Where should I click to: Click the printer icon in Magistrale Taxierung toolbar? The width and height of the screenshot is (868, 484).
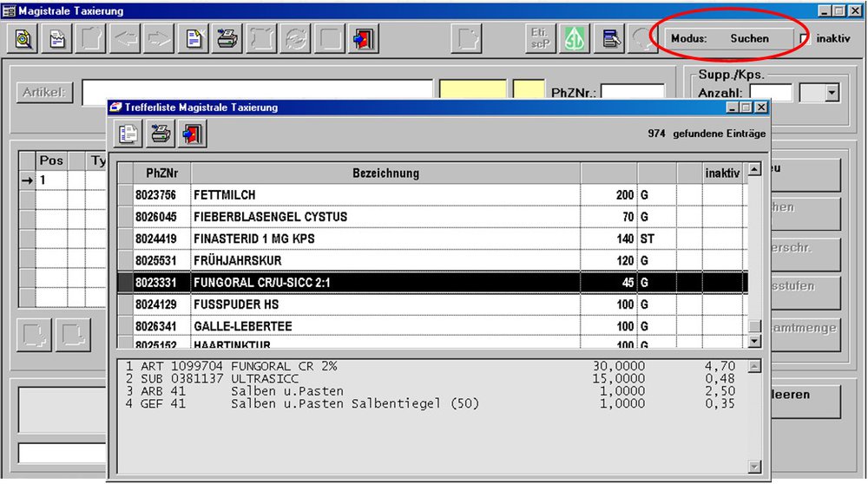pos(227,39)
